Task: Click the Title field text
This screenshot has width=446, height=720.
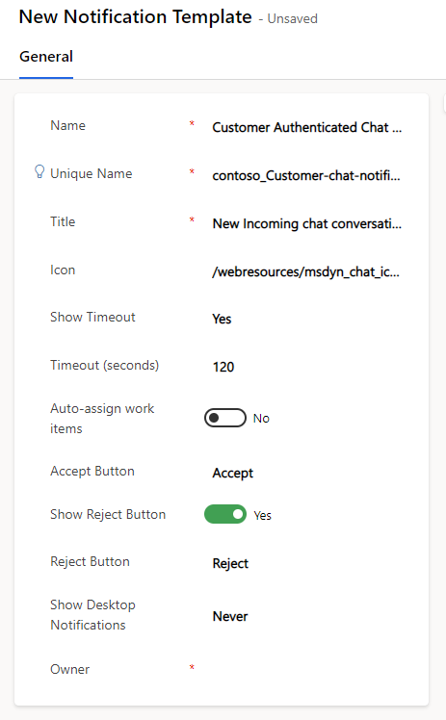Action: pos(307,224)
